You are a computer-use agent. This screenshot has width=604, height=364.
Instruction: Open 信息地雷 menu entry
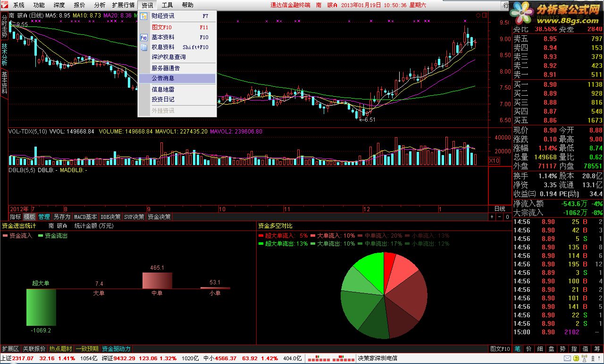pos(177,90)
